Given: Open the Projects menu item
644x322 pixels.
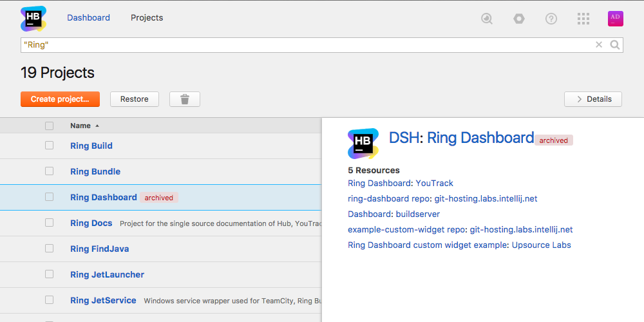Looking at the screenshot, I should (147, 17).
